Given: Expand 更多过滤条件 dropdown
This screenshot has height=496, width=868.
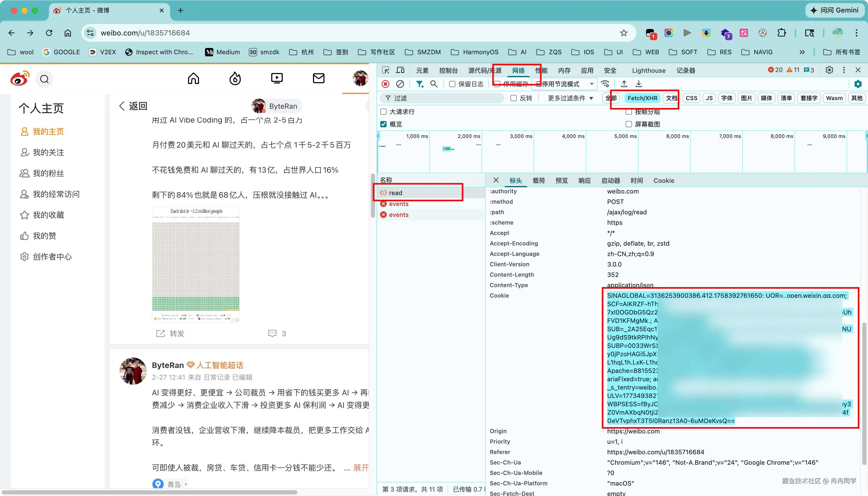Looking at the screenshot, I should coord(570,98).
